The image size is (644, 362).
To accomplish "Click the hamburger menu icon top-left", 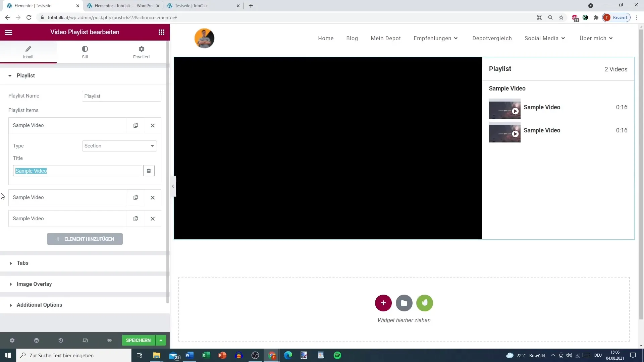I will [x=8, y=32].
